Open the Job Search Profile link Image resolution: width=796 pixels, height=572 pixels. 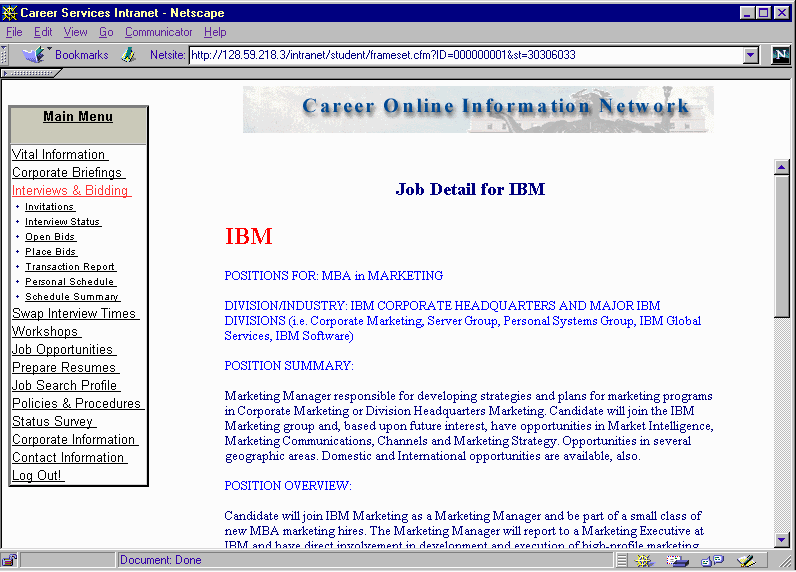click(x=65, y=386)
